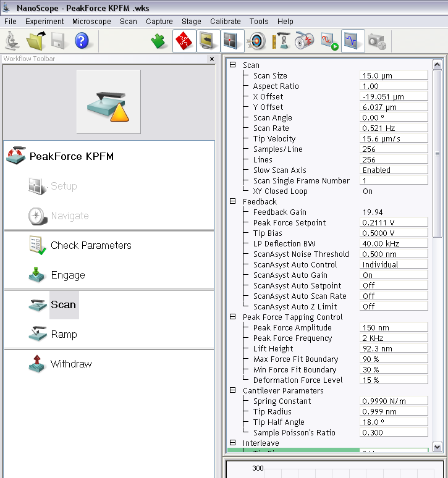Click the Ramp workflow icon

38,334
